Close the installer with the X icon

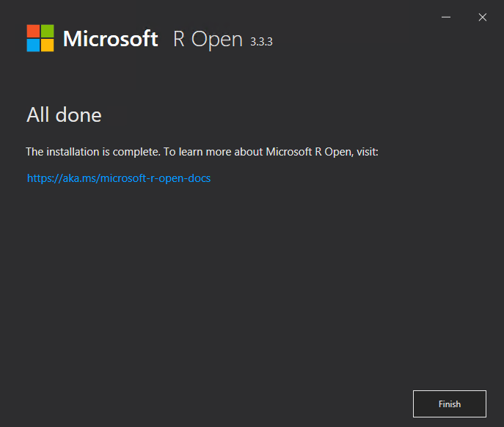coord(483,17)
